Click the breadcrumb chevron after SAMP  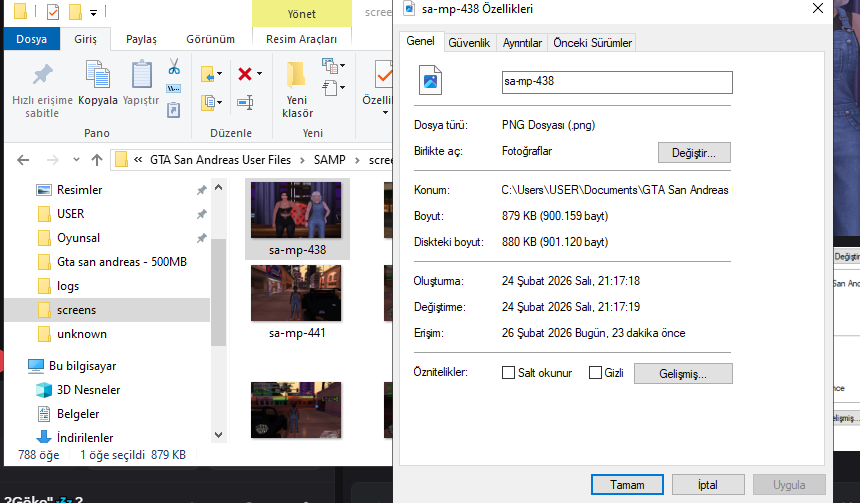click(x=357, y=160)
